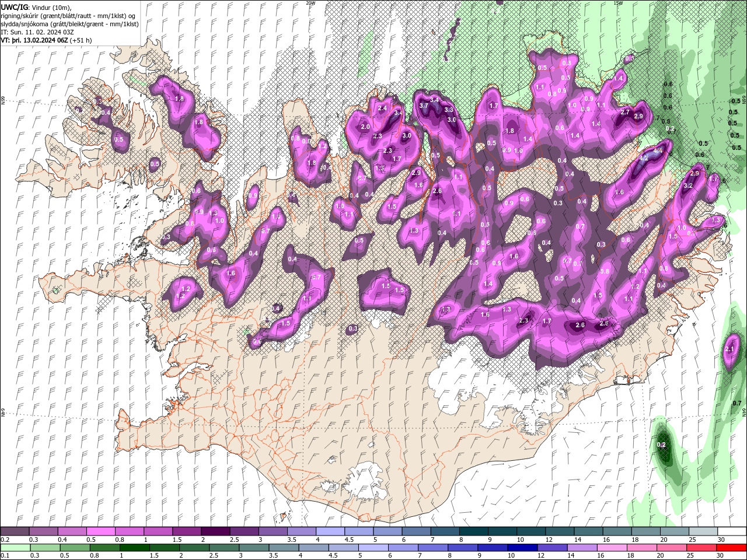Click the 4.2 snowfall value on the map
This screenshot has height=560, width=747.
[x=644, y=158]
